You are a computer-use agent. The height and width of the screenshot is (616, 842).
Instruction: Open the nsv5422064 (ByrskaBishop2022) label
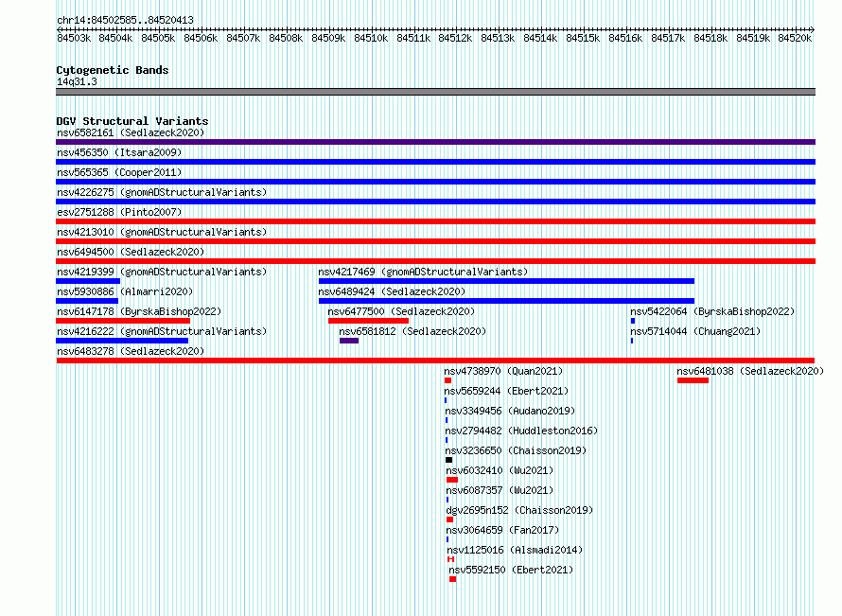point(712,311)
